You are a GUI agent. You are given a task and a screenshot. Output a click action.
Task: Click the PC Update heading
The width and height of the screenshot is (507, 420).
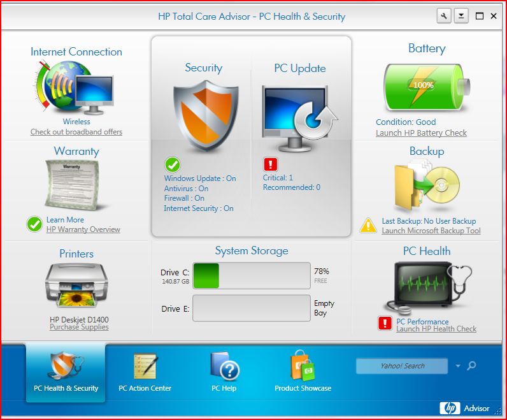tap(300, 68)
